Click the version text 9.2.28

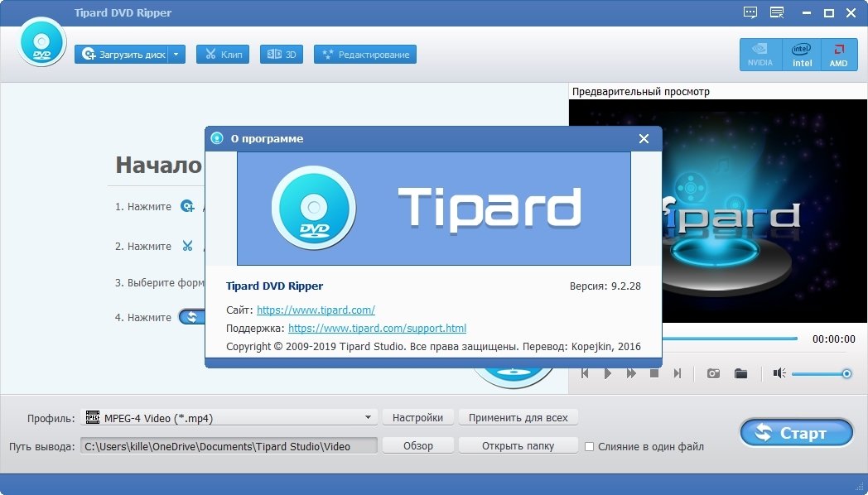pos(625,286)
